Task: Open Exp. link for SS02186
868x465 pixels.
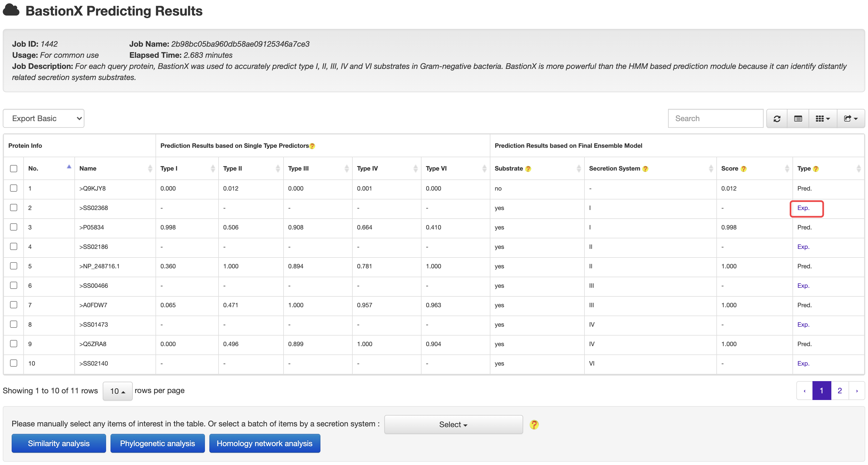Action: click(x=803, y=247)
